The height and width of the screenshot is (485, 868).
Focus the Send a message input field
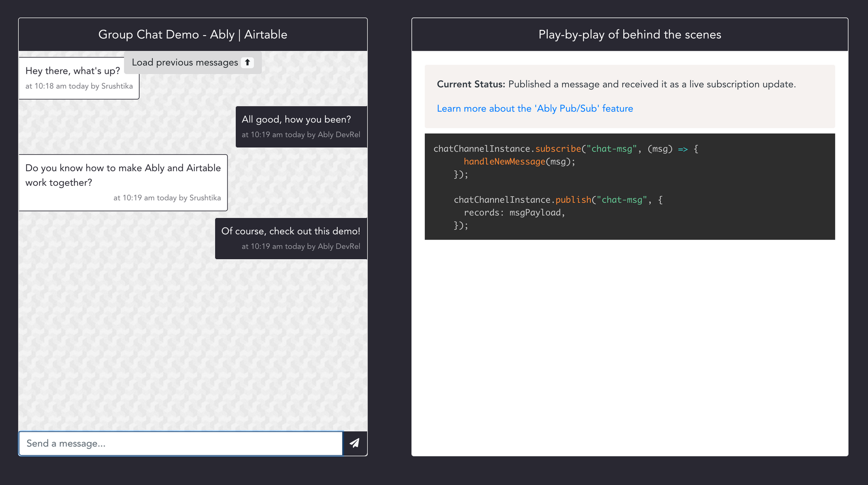point(181,443)
